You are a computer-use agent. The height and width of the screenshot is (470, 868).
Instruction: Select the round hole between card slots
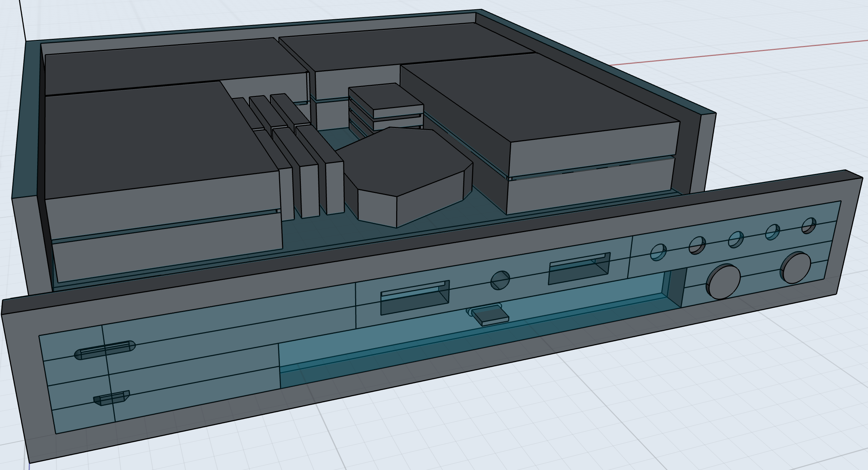(x=500, y=280)
